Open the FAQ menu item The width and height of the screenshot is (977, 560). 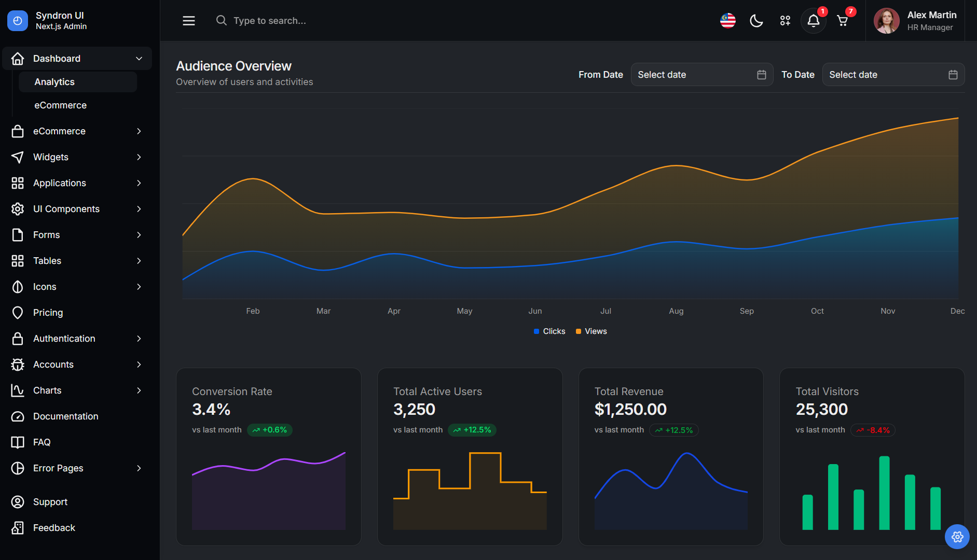click(77, 442)
